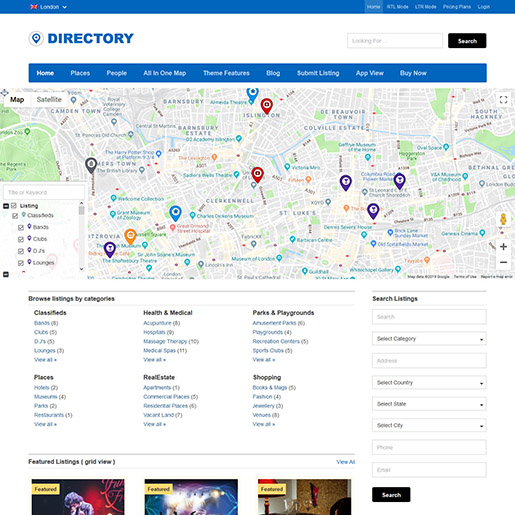Viewport: 515px width, 515px height.
Task: Select the Map view tab
Action: coord(17,99)
